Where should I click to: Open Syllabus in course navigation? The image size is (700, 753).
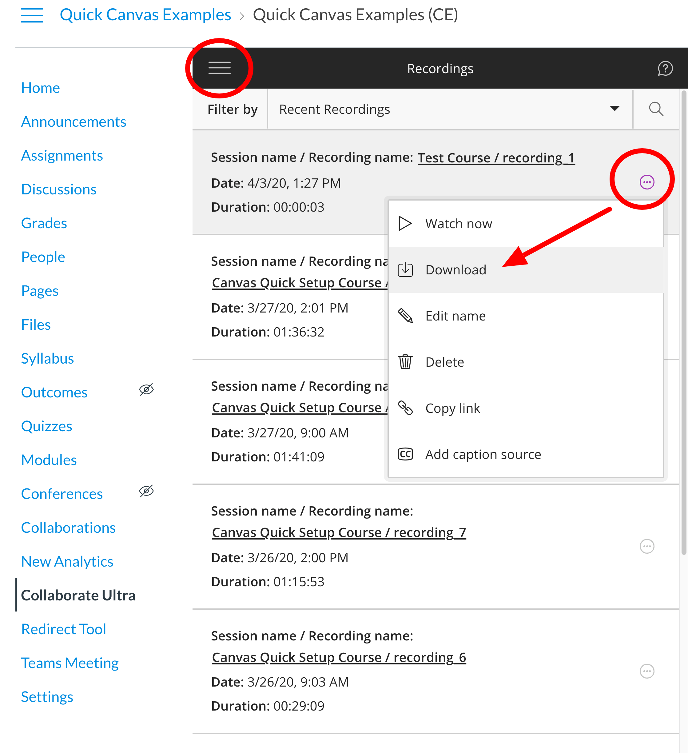[x=47, y=358]
